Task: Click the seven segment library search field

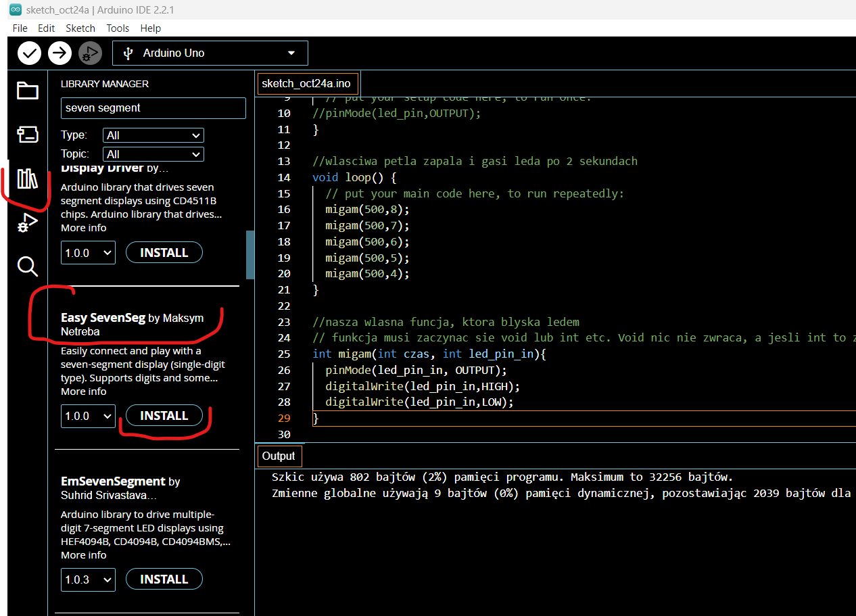Action: click(153, 108)
